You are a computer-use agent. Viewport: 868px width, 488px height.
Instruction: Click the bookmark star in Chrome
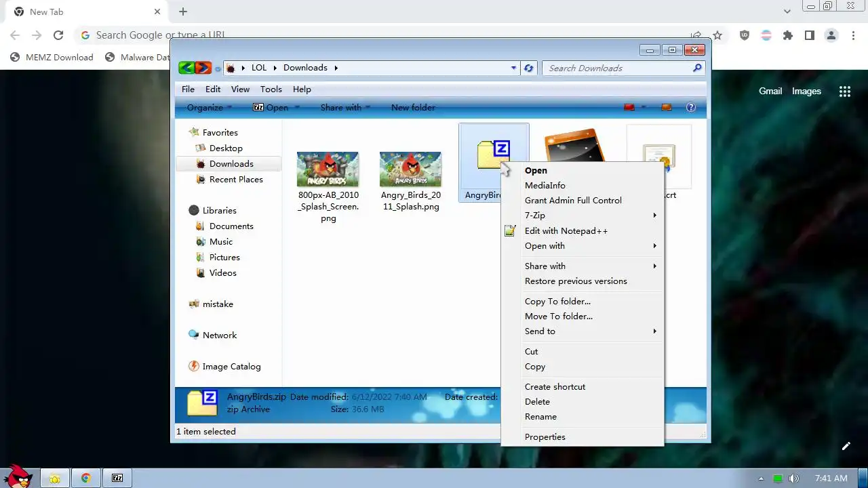[x=717, y=35]
